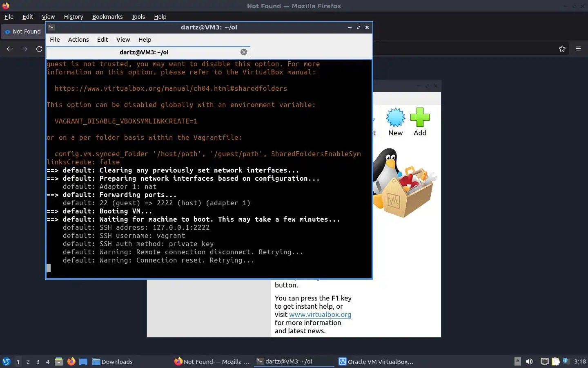
Task: Click the Firefox logo in title bar
Action: (x=6, y=6)
